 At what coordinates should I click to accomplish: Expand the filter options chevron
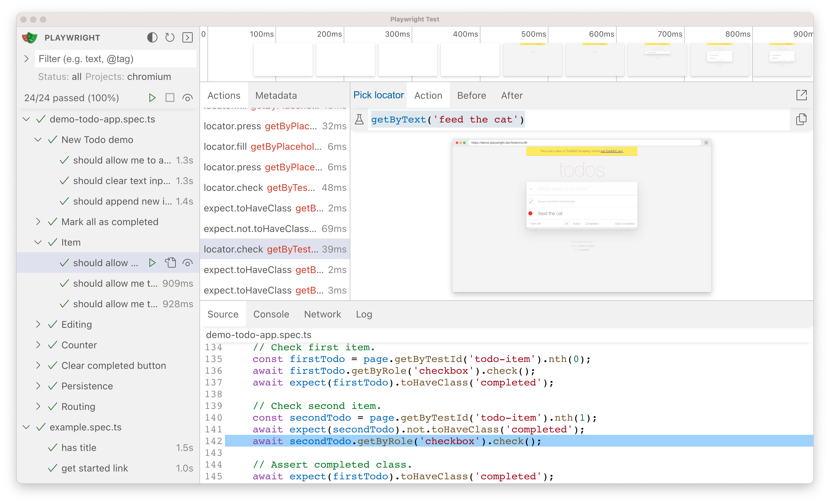tap(27, 59)
